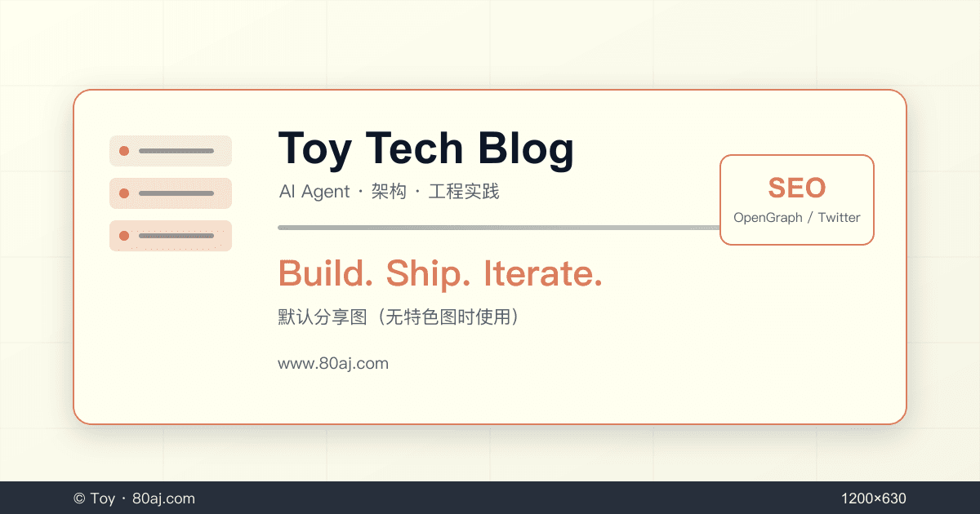Click the Twitter label in the SEO badge
This screenshot has height=514, width=980.
pyautogui.click(x=839, y=218)
